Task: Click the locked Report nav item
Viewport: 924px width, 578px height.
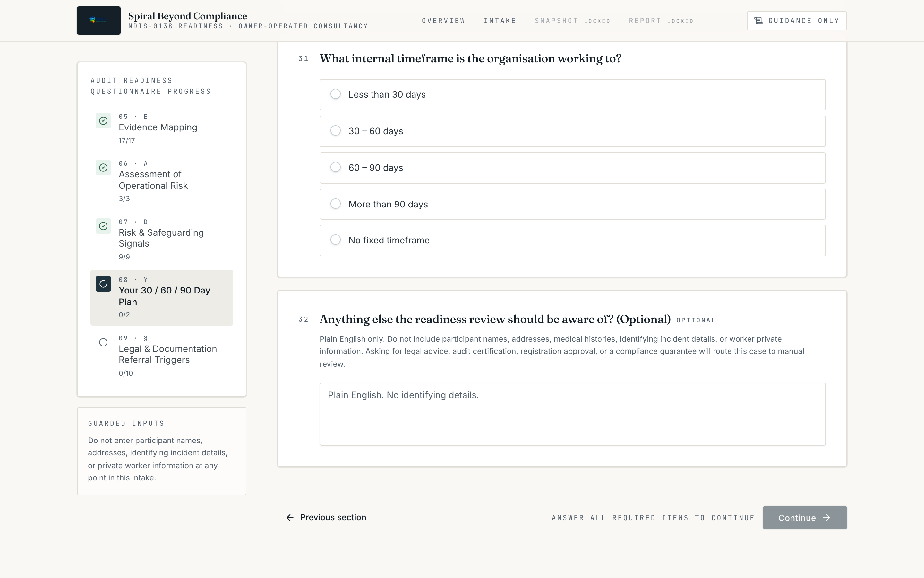Action: click(661, 21)
